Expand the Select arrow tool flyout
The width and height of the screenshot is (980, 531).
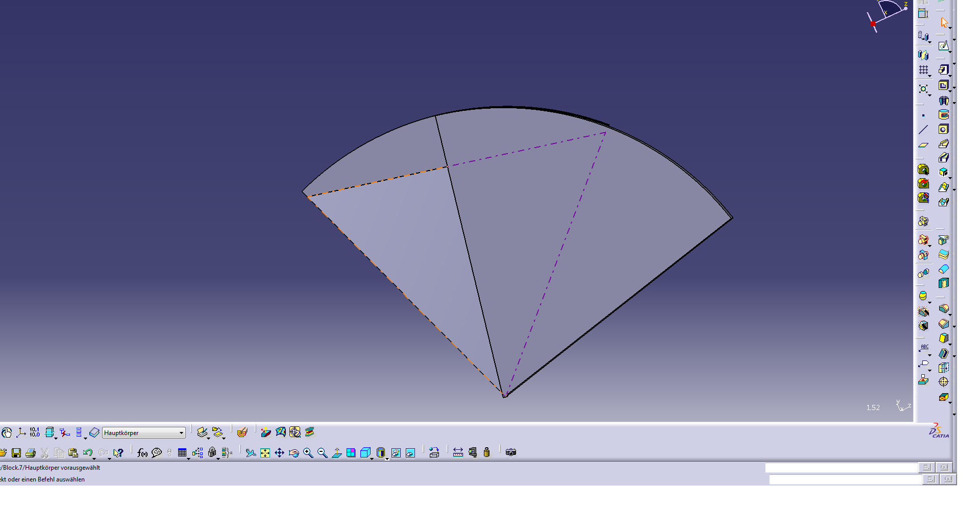click(x=950, y=28)
